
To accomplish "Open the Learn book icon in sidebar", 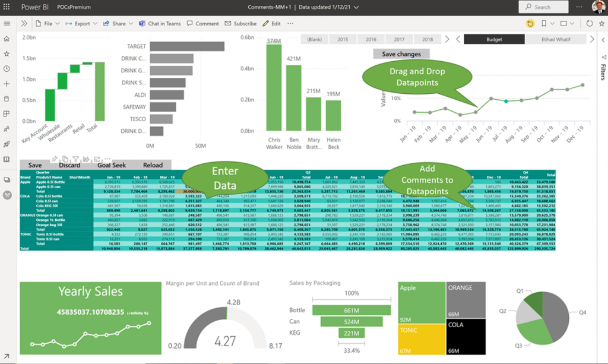I will click(x=7, y=159).
